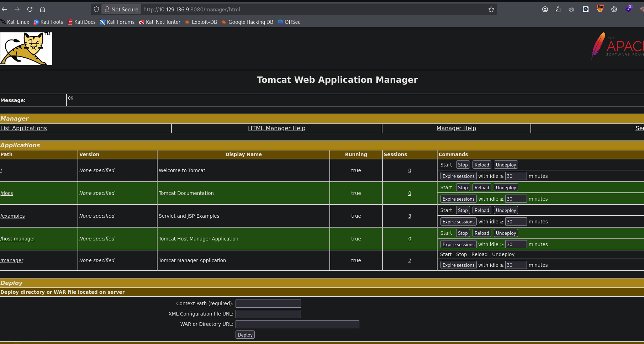
Task: Open the HTML Manager Help link
Action: pos(276,128)
